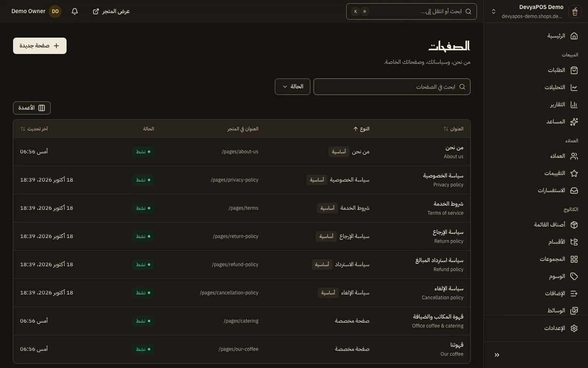Open the الإضافات add-ons list icon
This screenshot has height=368, width=588.
tap(574, 294)
